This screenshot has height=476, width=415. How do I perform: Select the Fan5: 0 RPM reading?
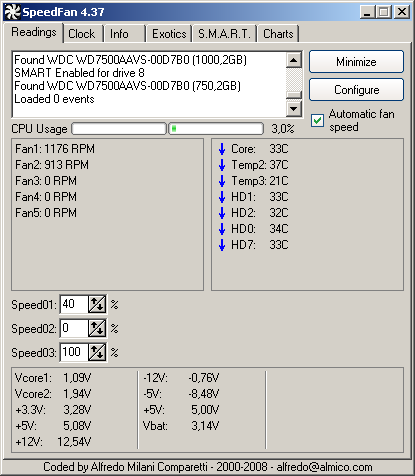(46, 213)
